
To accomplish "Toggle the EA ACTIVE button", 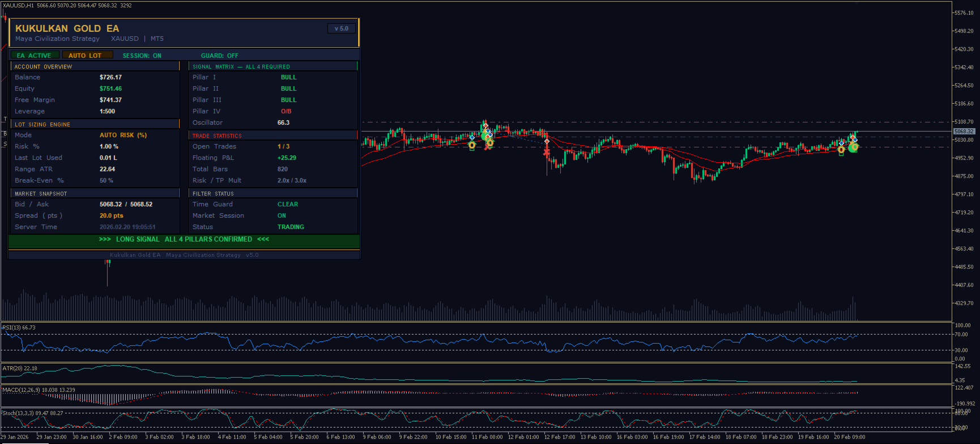I will click(35, 56).
